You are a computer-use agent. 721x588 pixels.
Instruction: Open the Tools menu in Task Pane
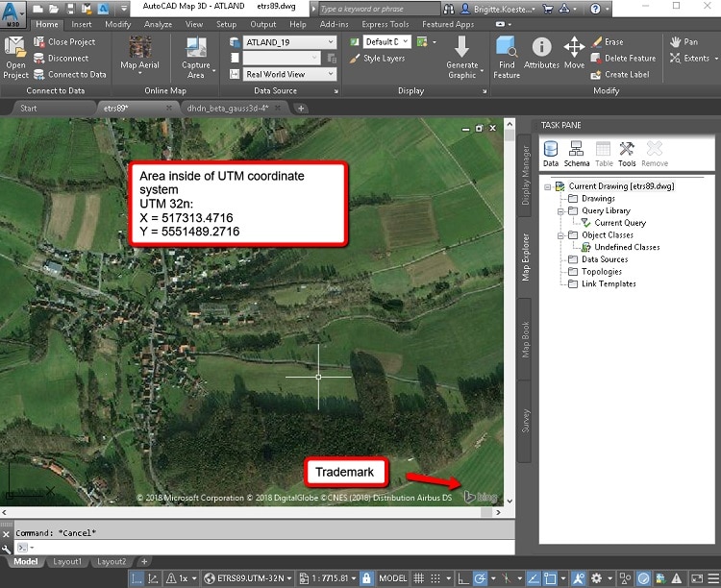(627, 154)
